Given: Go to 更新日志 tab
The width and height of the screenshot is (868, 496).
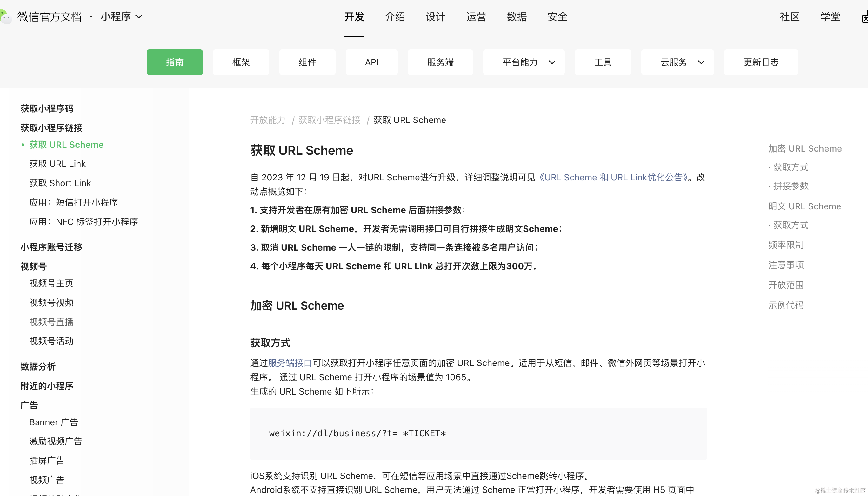Looking at the screenshot, I should [761, 62].
